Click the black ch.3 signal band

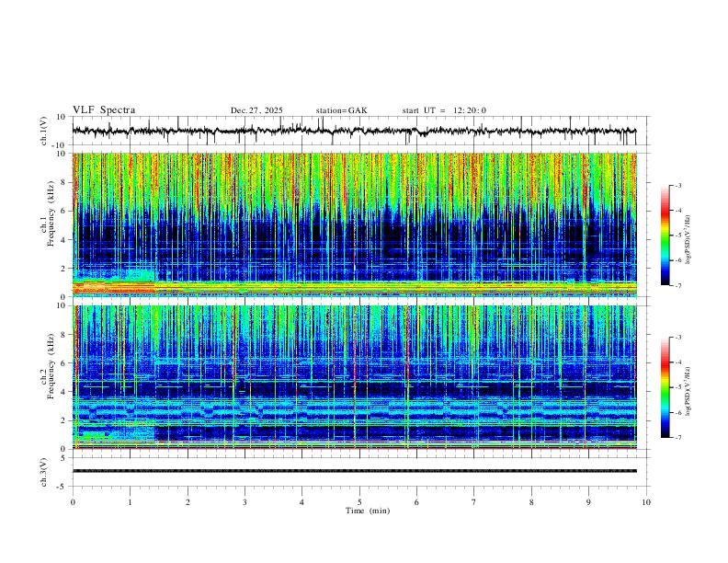point(355,471)
